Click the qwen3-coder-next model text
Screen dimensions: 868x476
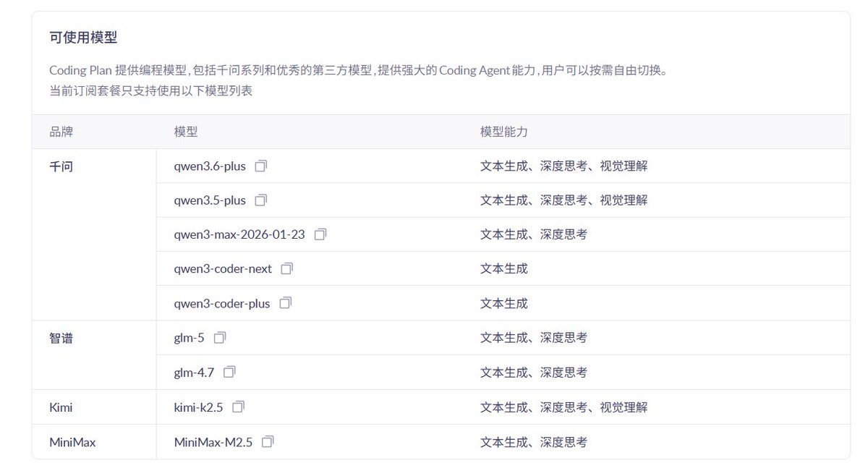(223, 269)
